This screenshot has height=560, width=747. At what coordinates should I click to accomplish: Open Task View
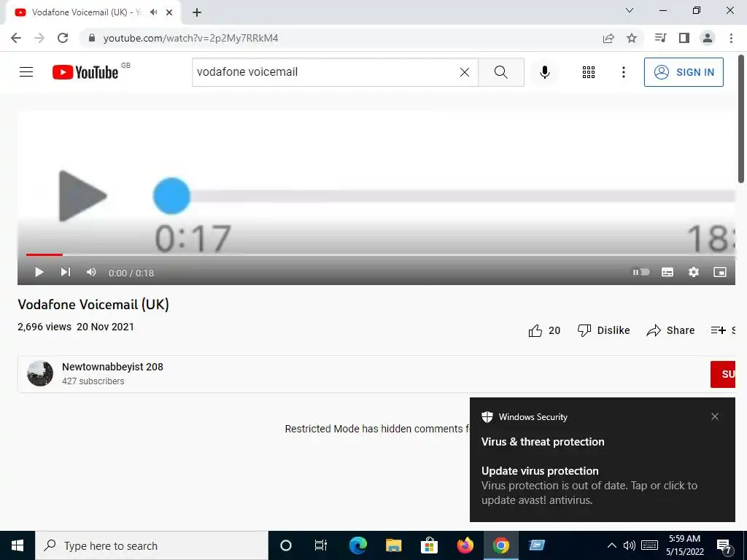[321, 545]
